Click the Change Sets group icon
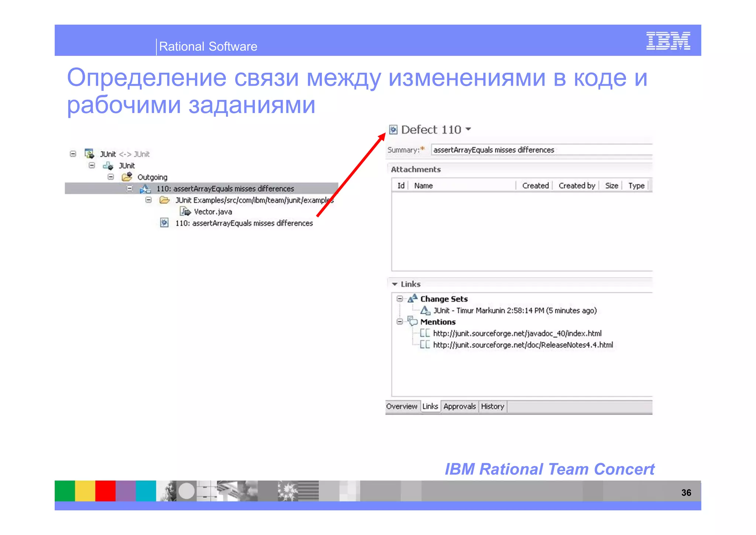The image size is (756, 535). (x=413, y=298)
